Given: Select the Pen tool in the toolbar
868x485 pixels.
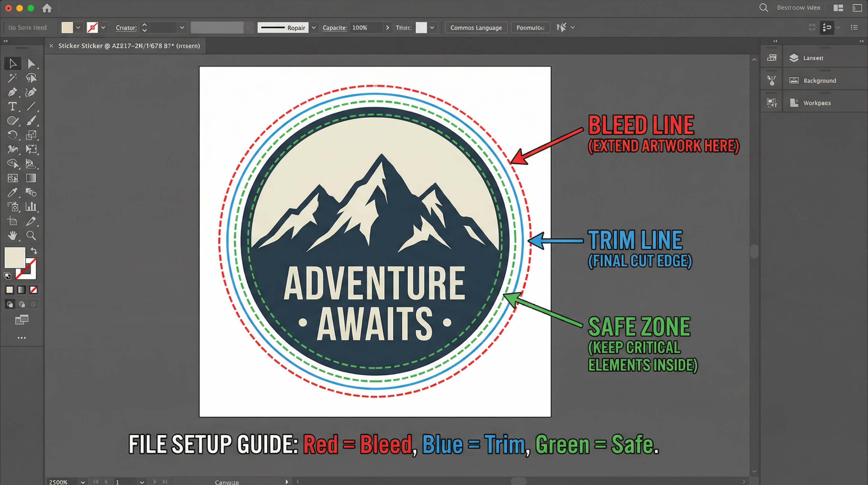Looking at the screenshot, I should click(13, 92).
